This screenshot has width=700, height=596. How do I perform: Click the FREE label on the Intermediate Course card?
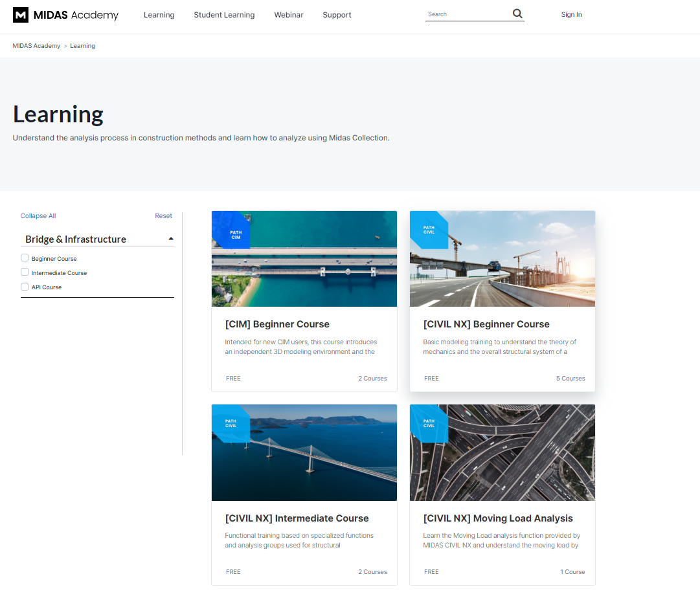[x=233, y=572]
